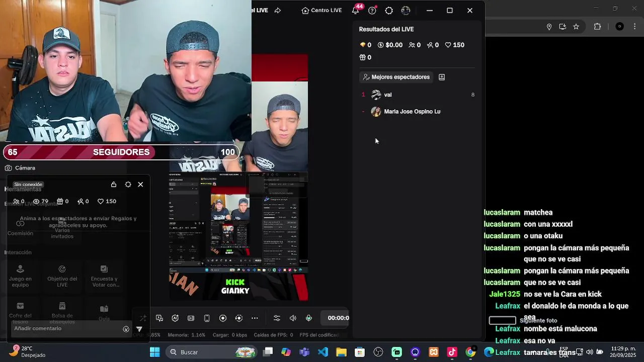
Task: Open Mejores espectadores list
Action: pyautogui.click(x=396, y=77)
